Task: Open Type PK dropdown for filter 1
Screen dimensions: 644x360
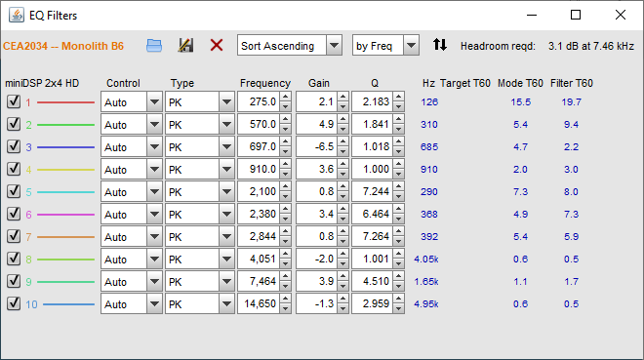Action: pyautogui.click(x=200, y=101)
